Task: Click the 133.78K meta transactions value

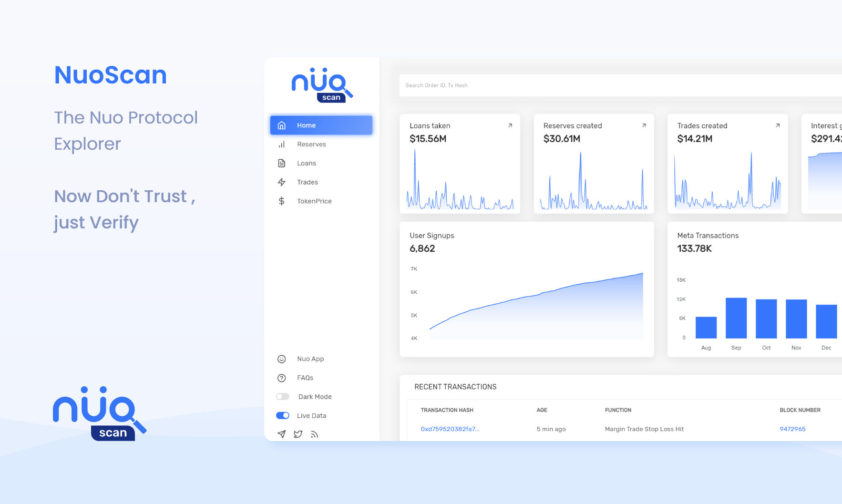Action: [694, 248]
